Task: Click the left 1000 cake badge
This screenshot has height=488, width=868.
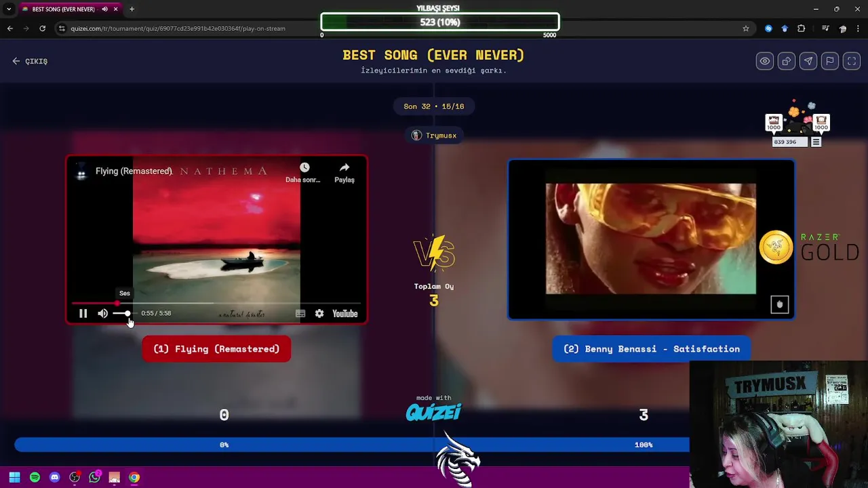Action: [774, 123]
